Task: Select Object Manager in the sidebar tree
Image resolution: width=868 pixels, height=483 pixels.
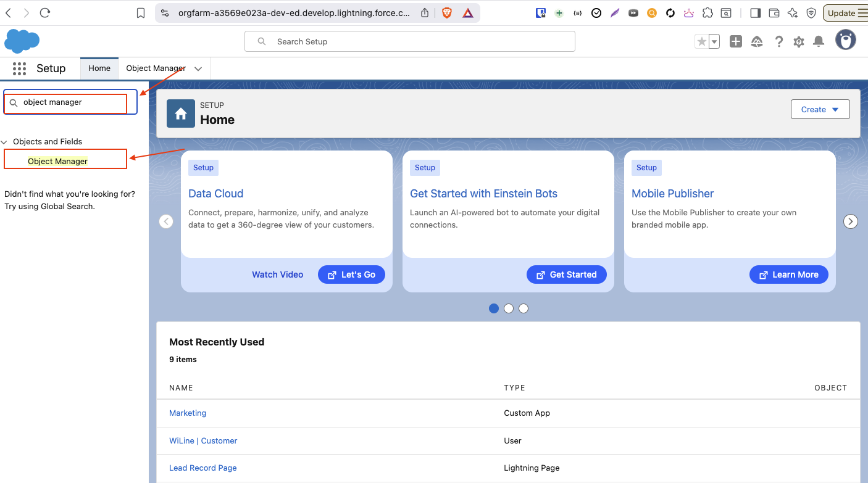Action: [58, 161]
